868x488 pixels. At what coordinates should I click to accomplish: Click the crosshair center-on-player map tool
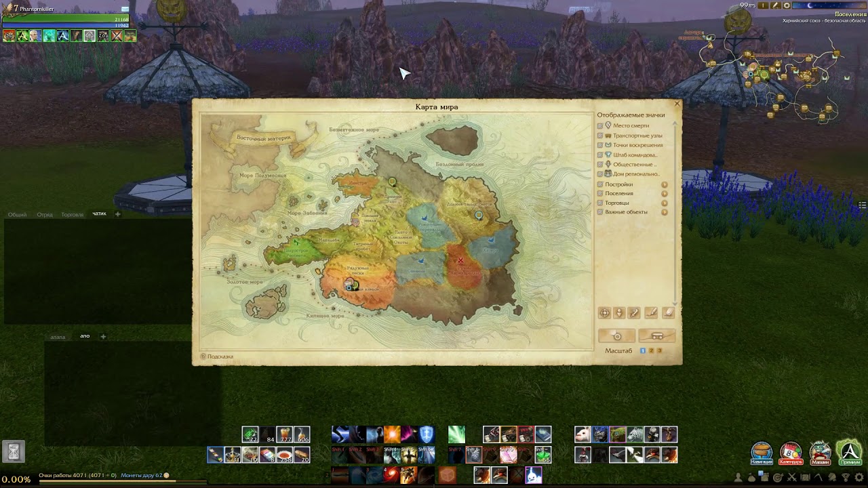click(x=604, y=312)
